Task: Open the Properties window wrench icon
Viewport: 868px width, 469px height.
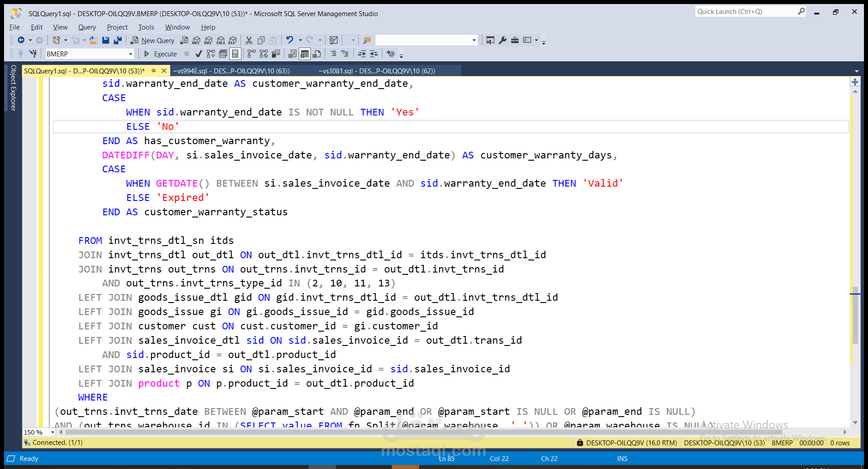Action: pyautogui.click(x=503, y=40)
